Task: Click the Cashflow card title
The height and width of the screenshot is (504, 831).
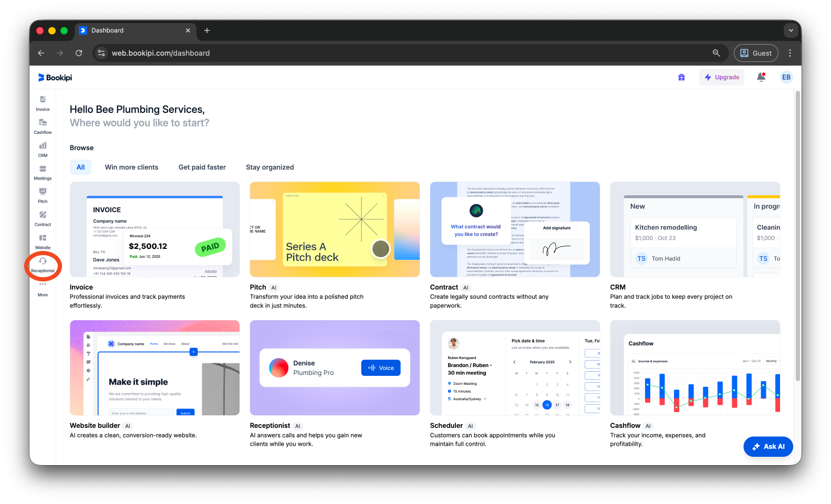Action: pyautogui.click(x=625, y=426)
